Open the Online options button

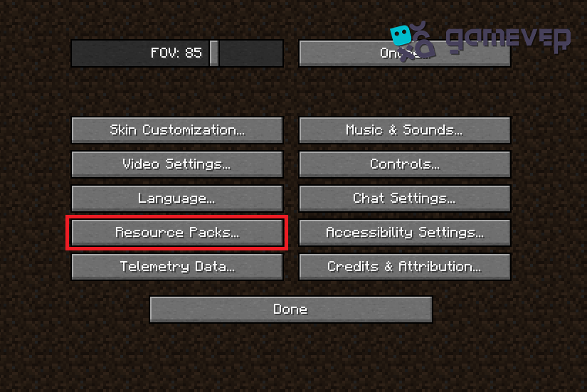point(405,53)
